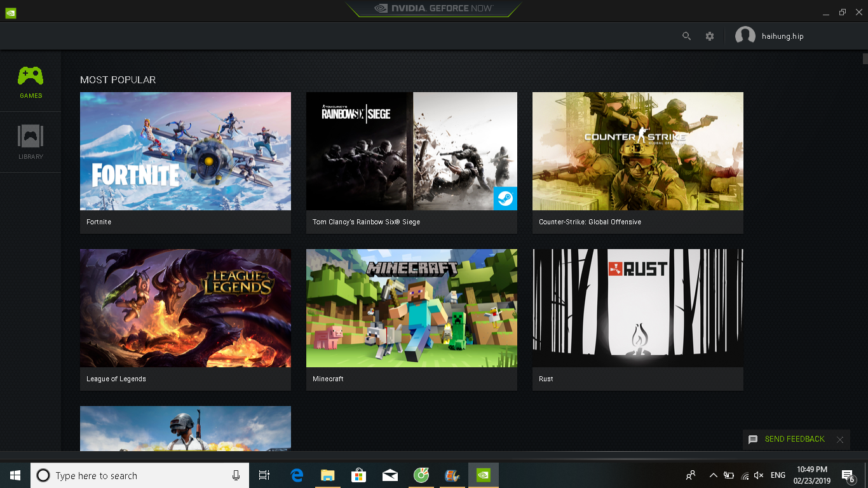Open File Explorer from the taskbar
Viewport: 868px width, 488px height.
(x=328, y=475)
